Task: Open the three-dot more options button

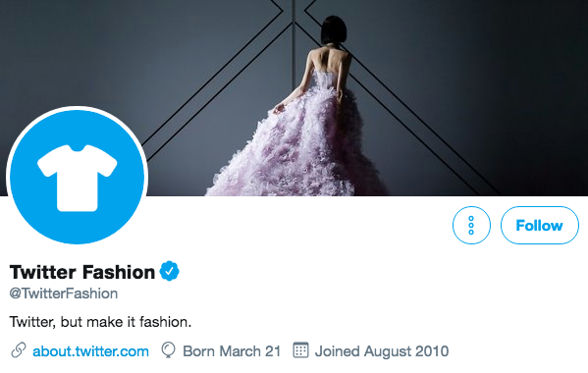Action: click(x=471, y=226)
